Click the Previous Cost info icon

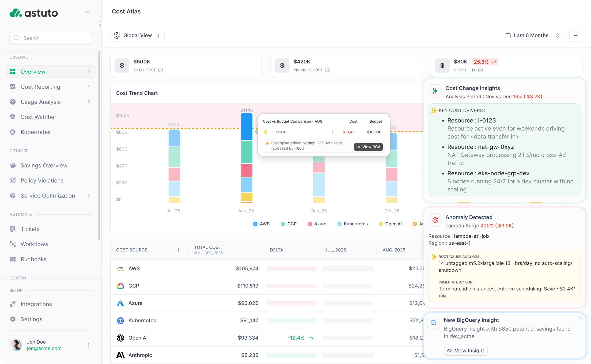[327, 70]
